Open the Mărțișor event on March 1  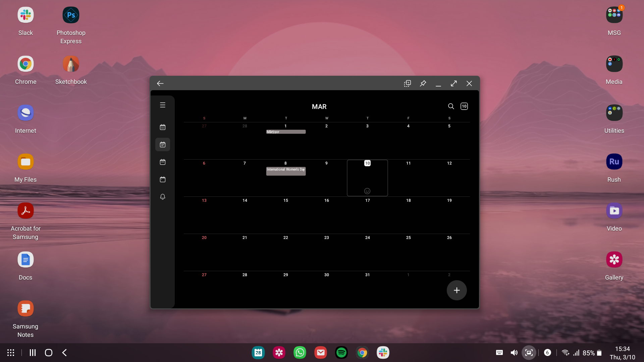286,132
